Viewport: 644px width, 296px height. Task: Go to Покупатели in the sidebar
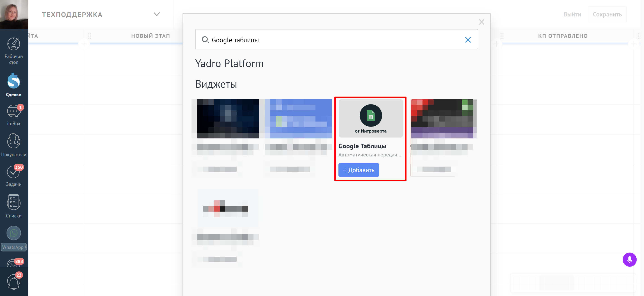[14, 145]
